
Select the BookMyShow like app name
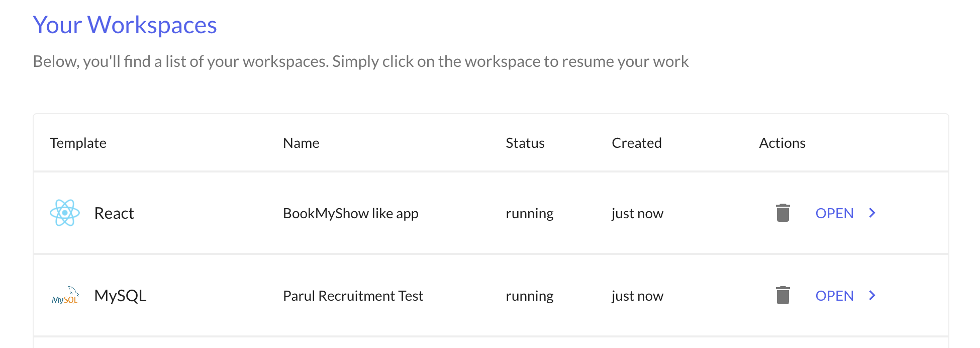(x=350, y=213)
